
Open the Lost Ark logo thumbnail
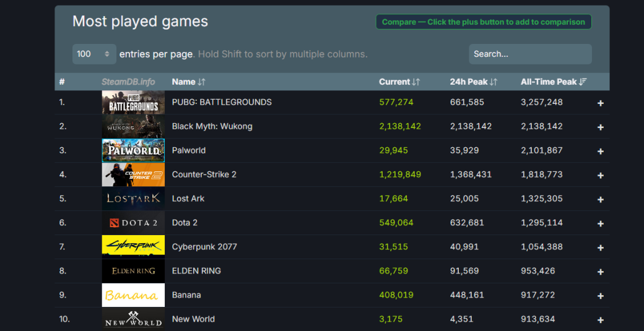[x=133, y=199]
